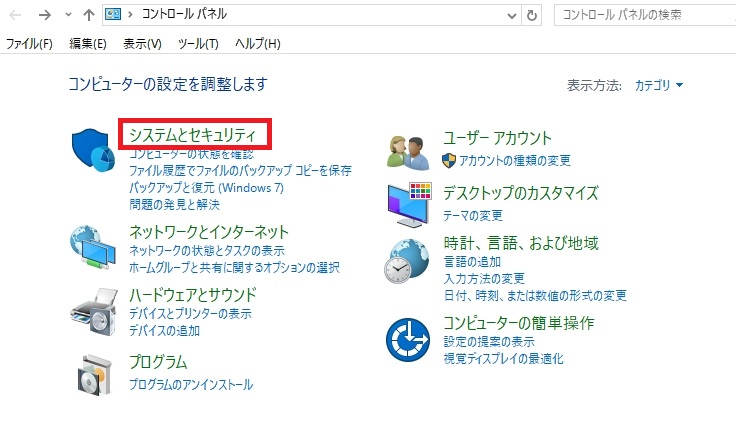This screenshot has height=434, width=736.
Task: Click the Up one level arrow
Action: click(x=89, y=15)
